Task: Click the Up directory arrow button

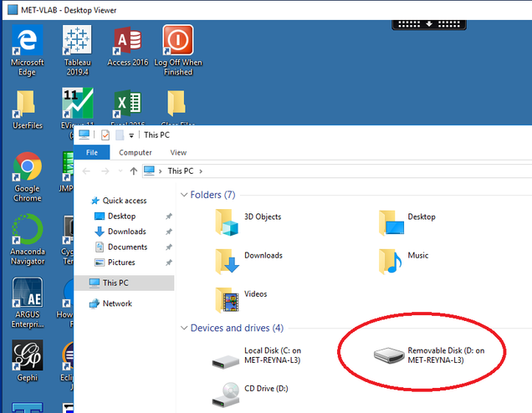Action: click(x=133, y=171)
